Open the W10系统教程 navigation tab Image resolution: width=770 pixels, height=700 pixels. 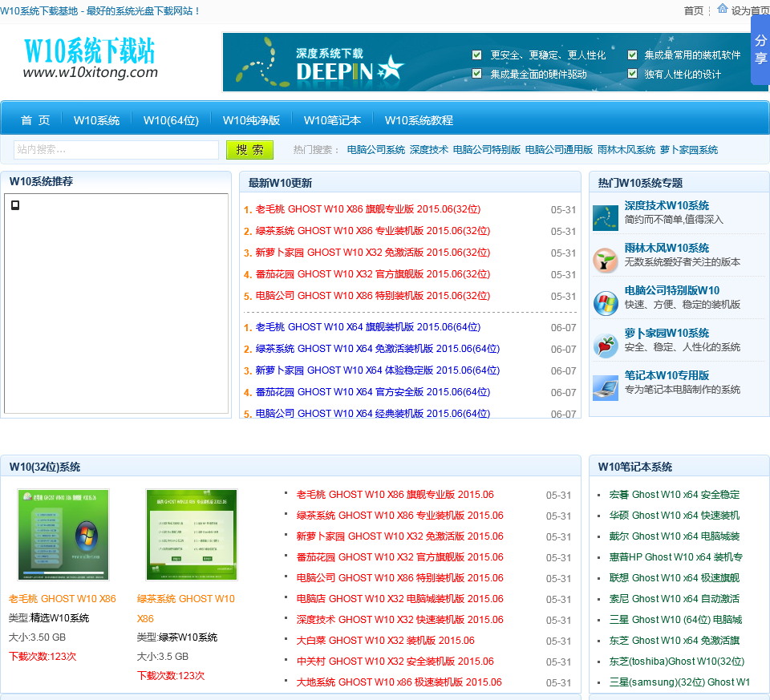click(x=419, y=120)
